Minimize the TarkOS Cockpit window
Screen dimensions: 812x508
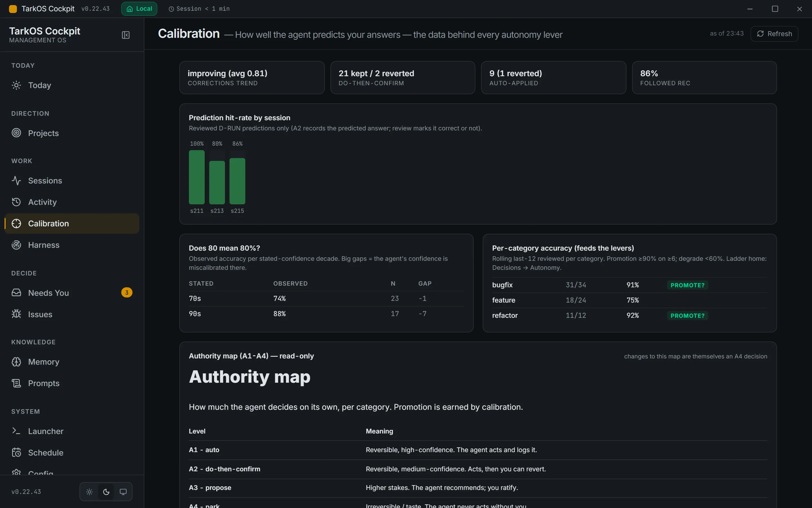coord(750,9)
